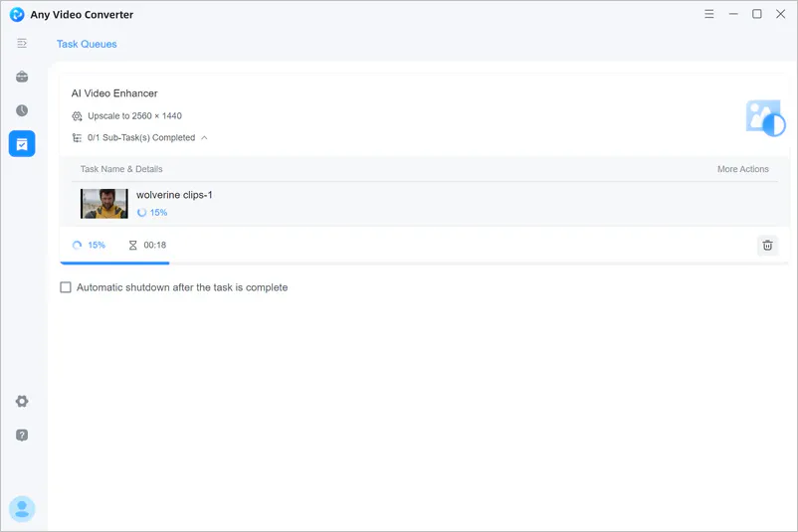Click the wolverine clips-1 task name
The width and height of the screenshot is (798, 532).
point(174,195)
